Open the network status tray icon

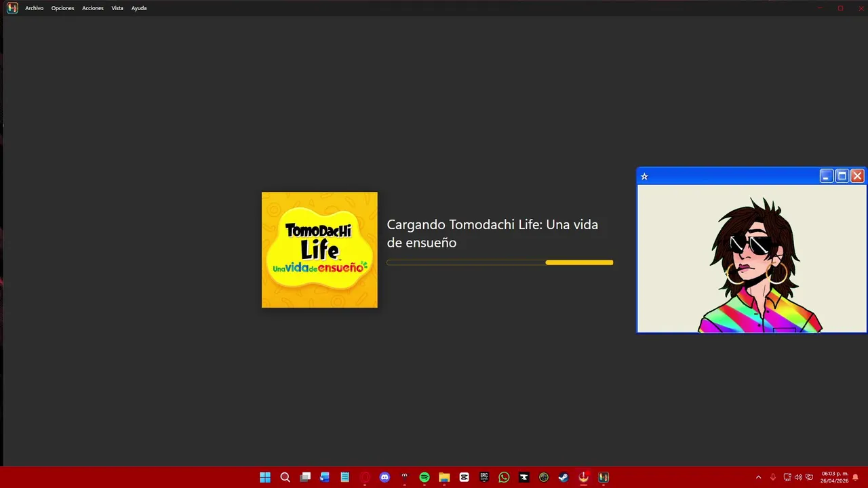pos(787,477)
